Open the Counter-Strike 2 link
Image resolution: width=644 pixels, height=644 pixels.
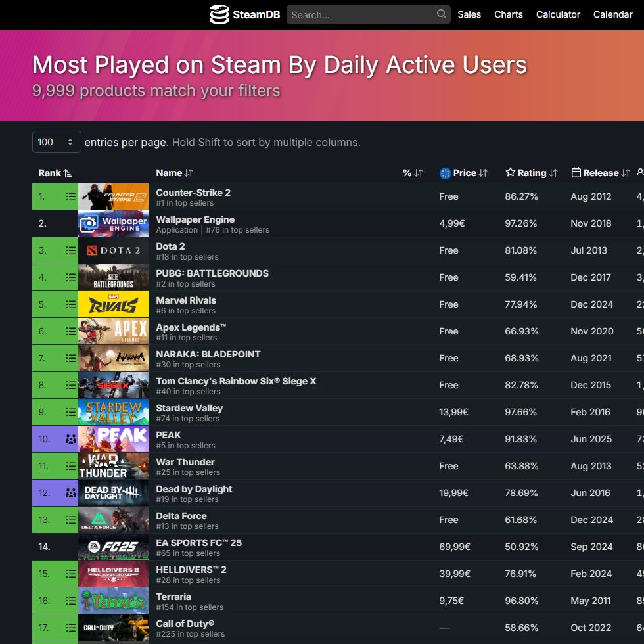193,193
